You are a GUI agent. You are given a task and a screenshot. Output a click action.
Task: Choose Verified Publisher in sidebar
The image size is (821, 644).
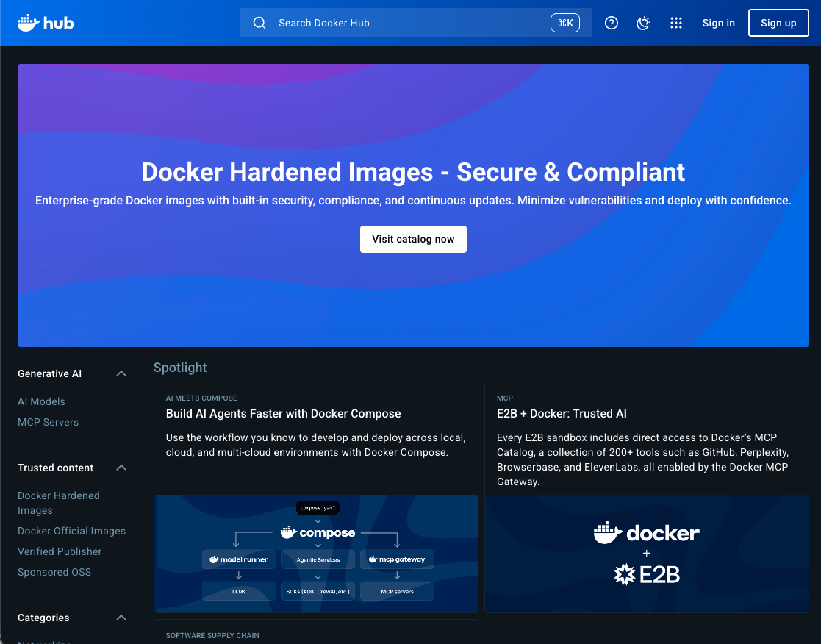point(60,551)
